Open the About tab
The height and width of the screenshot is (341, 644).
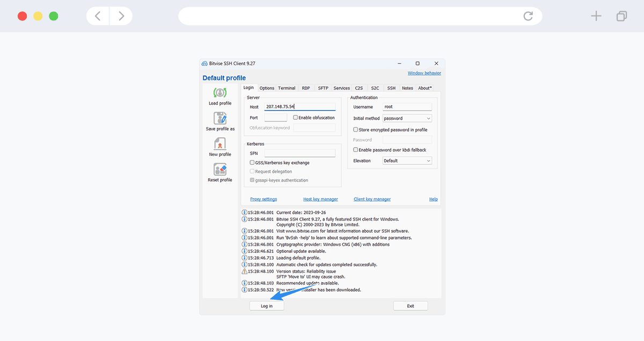pyautogui.click(x=425, y=88)
